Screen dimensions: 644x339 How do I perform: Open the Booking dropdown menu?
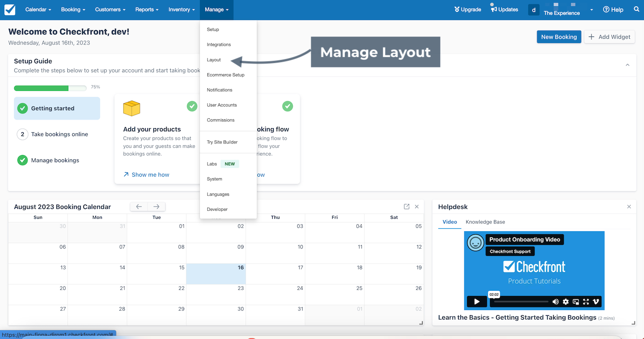point(74,9)
